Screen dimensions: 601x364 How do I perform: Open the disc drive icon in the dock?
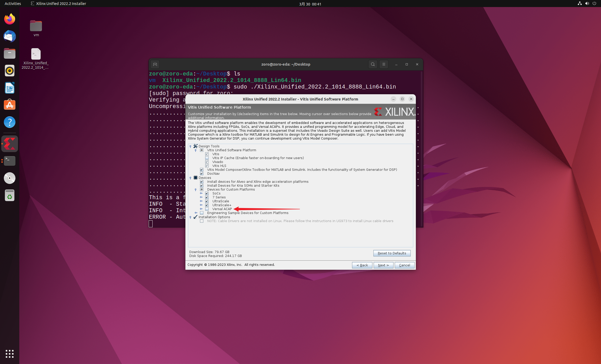[10, 178]
